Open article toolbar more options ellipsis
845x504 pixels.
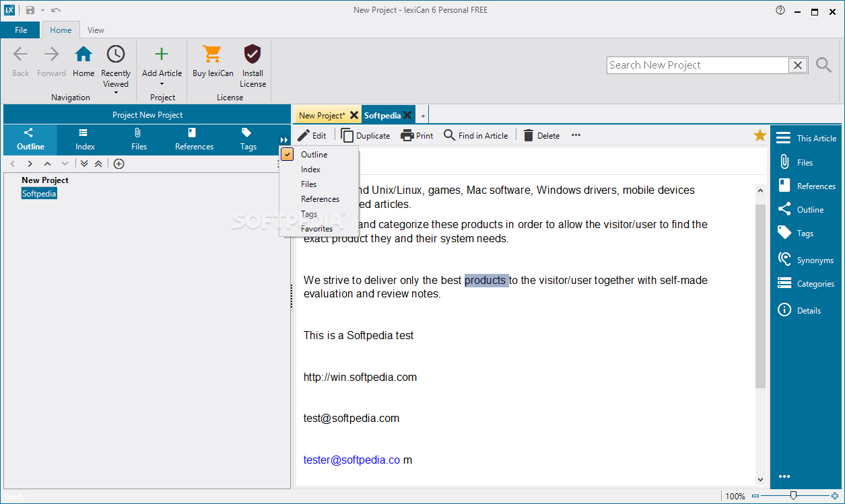tap(576, 135)
